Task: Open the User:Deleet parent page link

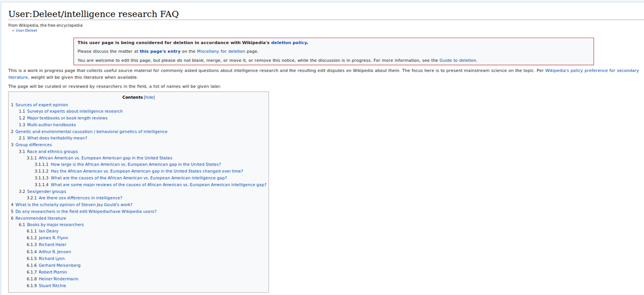Action: [x=26, y=30]
